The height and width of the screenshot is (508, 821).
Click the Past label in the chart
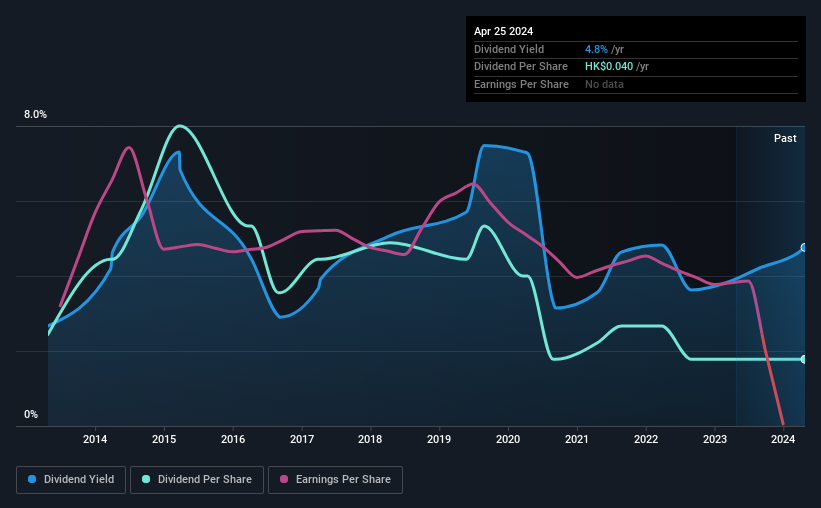(785, 138)
